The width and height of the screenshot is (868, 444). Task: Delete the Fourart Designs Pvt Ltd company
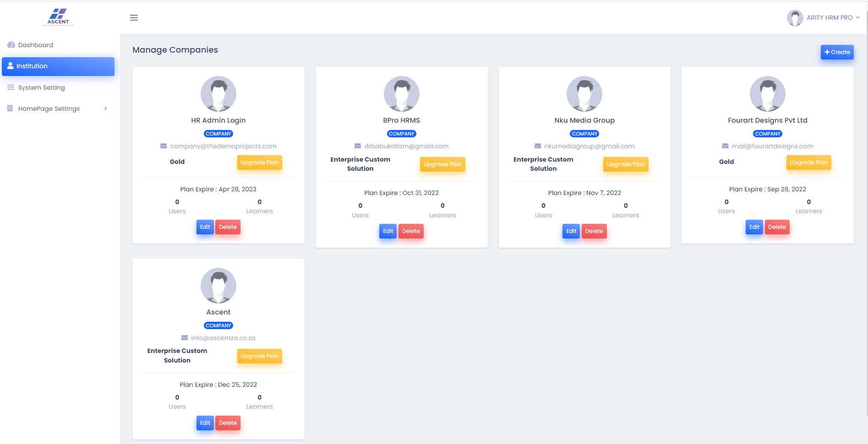[x=777, y=227]
